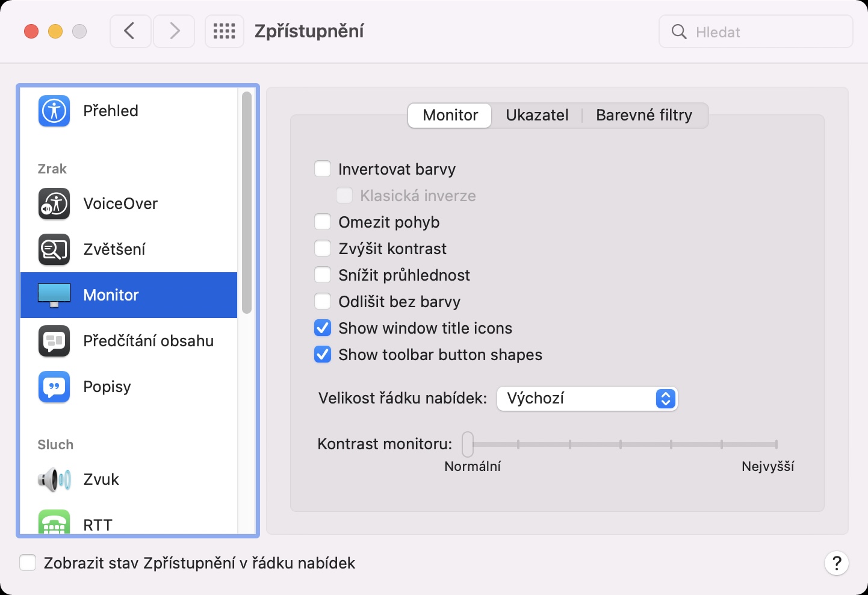The height and width of the screenshot is (595, 868).
Task: Open the Přehled accessibility overview icon
Action: point(54,111)
